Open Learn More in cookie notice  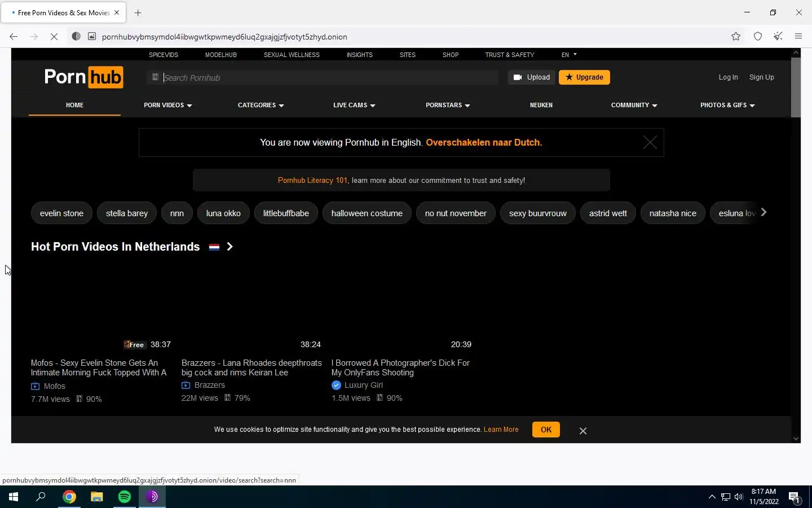[x=501, y=430]
